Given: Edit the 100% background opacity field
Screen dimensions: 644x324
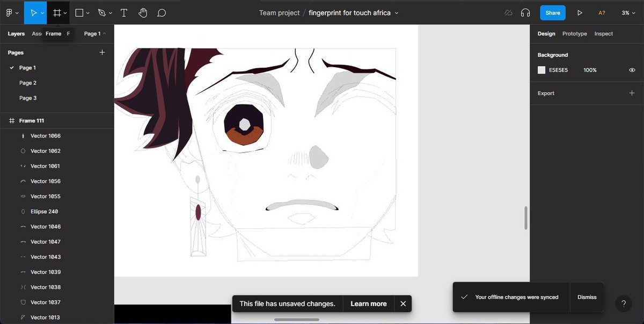Looking at the screenshot, I should pyautogui.click(x=590, y=70).
